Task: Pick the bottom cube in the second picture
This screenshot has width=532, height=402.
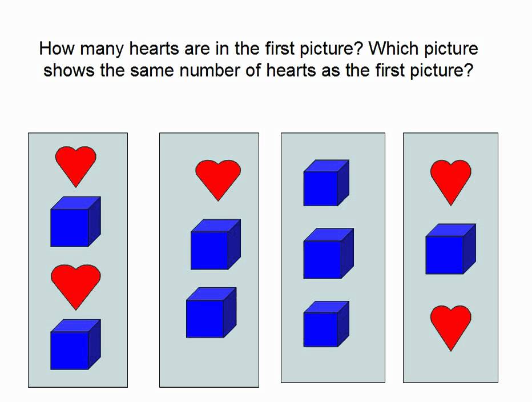Action: [x=211, y=313]
